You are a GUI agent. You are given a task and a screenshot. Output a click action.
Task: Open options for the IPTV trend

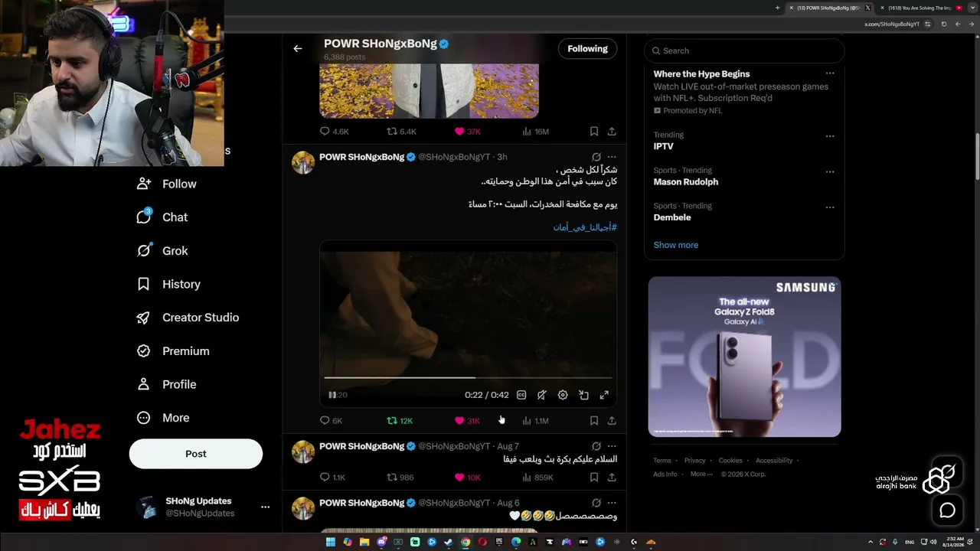(x=830, y=136)
